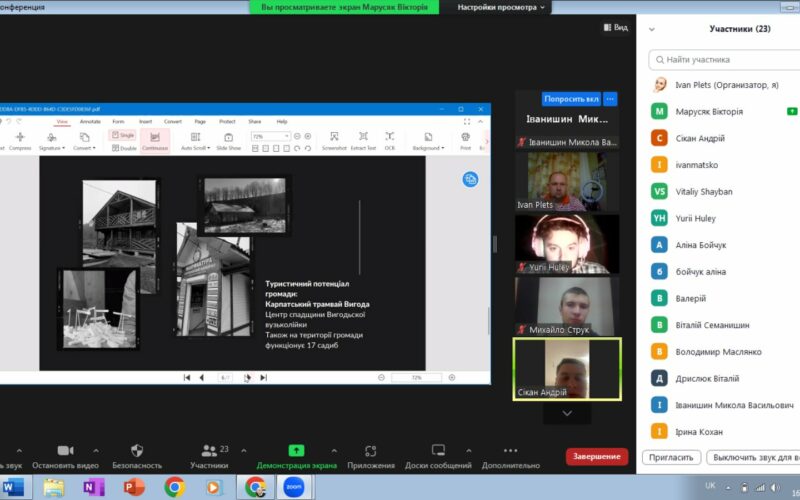The height and width of the screenshot is (500, 800).
Task: Toggle Stop Video camera button
Action: click(65, 451)
